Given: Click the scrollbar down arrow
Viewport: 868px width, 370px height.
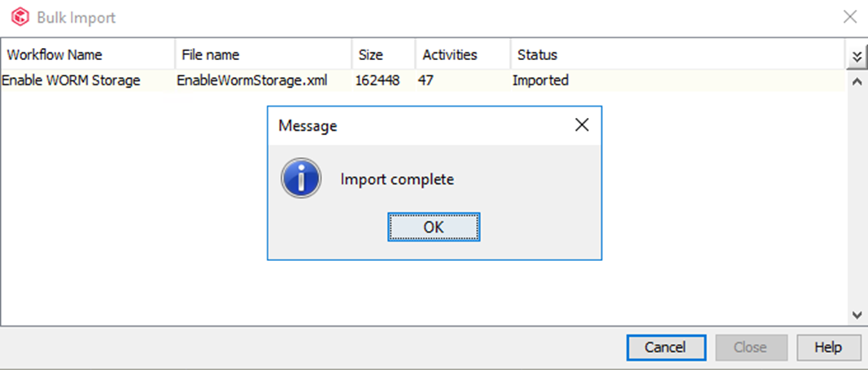Looking at the screenshot, I should (x=856, y=314).
